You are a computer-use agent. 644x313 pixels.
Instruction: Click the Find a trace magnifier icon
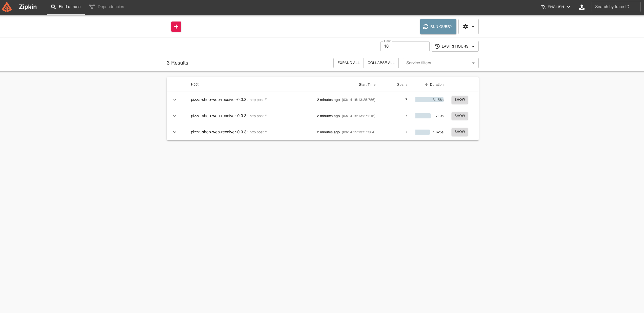click(x=53, y=7)
